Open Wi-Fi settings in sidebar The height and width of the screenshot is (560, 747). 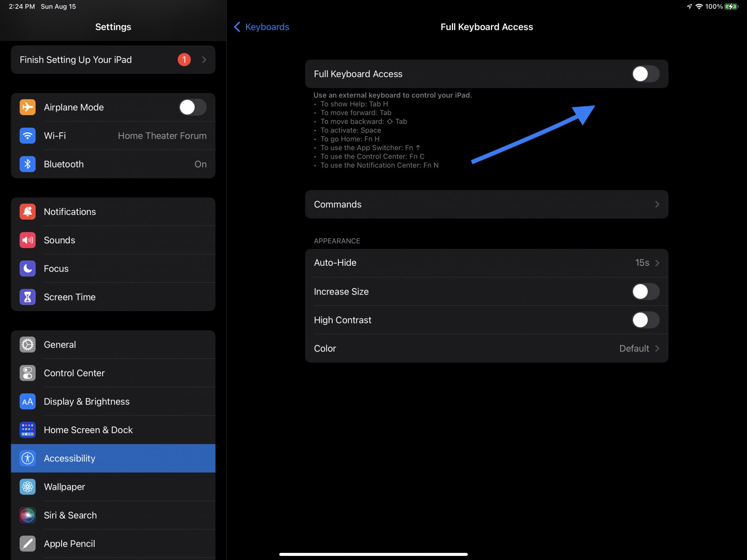pos(113,136)
